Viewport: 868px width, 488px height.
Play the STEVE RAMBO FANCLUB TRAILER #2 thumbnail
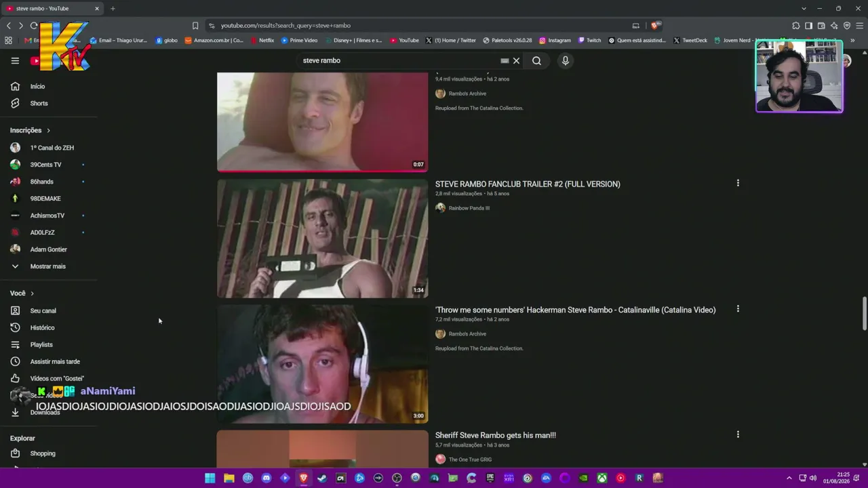pos(322,239)
